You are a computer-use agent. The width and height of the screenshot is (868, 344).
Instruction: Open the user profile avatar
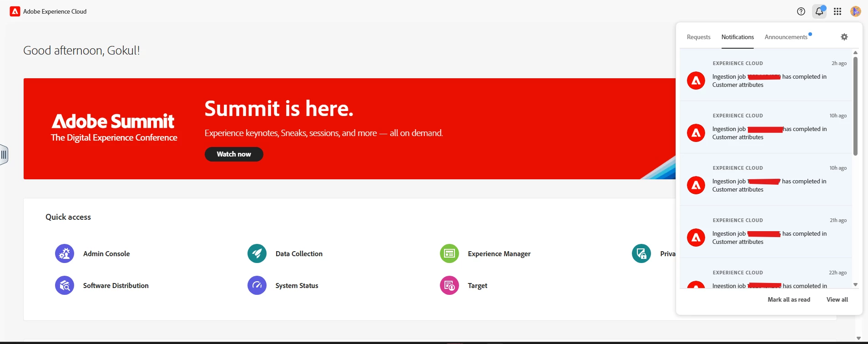tap(855, 11)
